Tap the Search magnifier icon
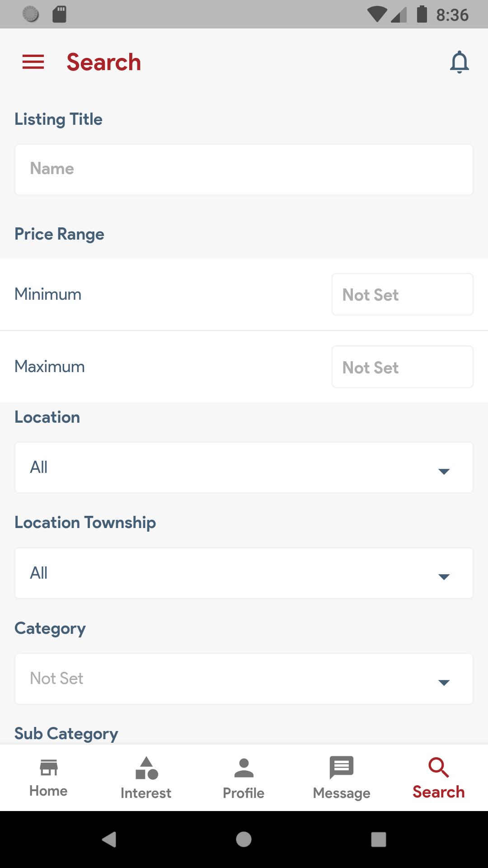The image size is (488, 868). [438, 767]
